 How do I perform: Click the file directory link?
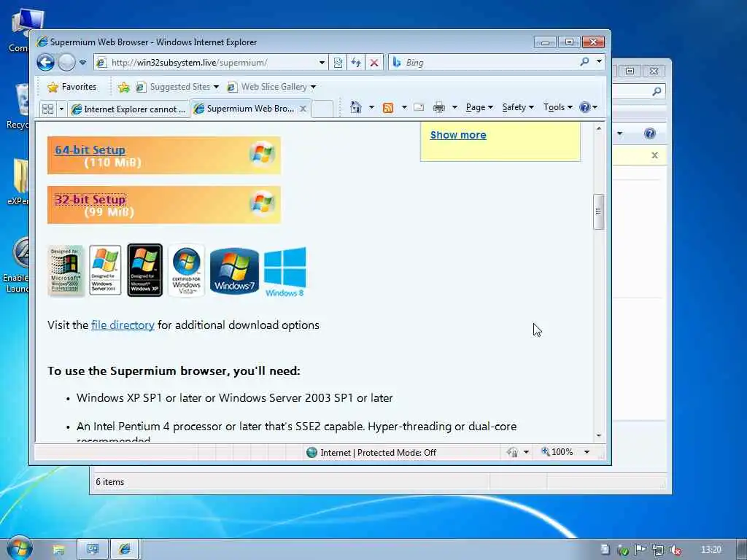click(x=123, y=324)
